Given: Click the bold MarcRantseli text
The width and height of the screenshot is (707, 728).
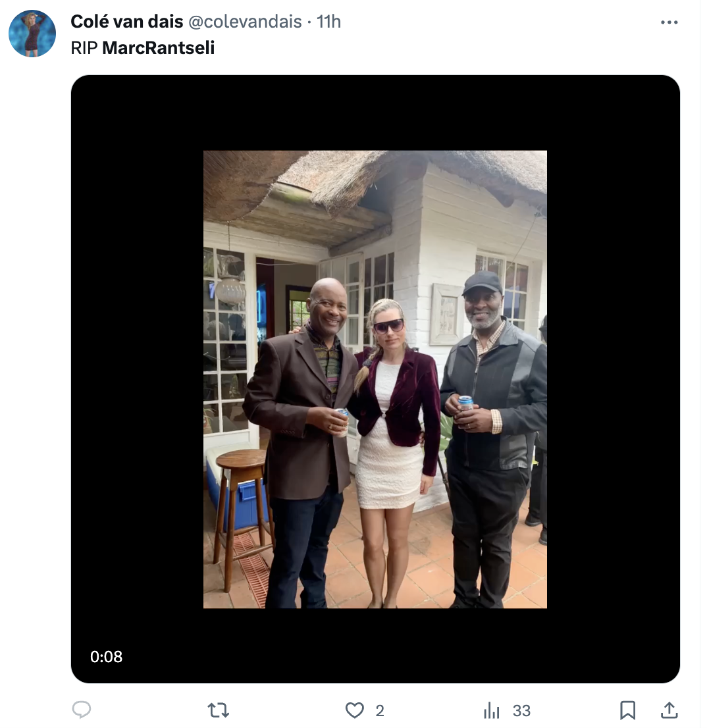Looking at the screenshot, I should (x=158, y=48).
